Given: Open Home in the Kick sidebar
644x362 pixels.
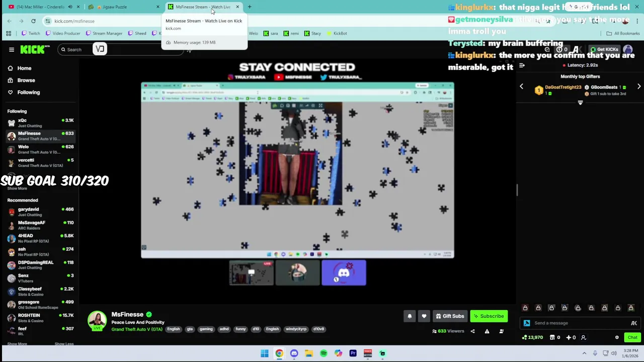Looking at the screenshot, I should point(20,68).
